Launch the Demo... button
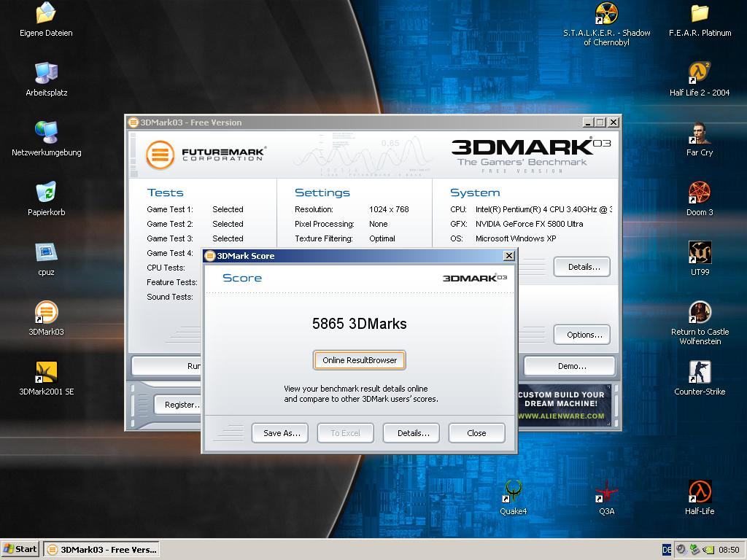This screenshot has height=560, width=747. (x=570, y=366)
